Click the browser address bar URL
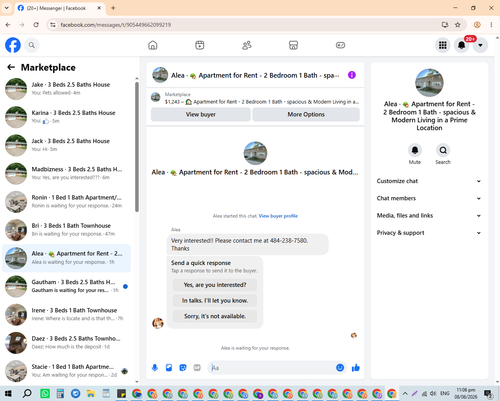 click(x=116, y=25)
